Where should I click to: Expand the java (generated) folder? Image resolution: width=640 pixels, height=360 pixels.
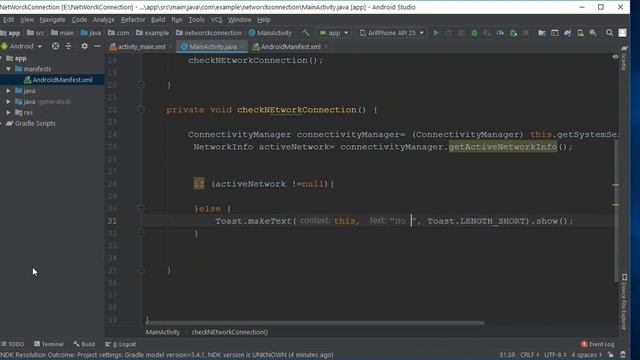(x=8, y=101)
